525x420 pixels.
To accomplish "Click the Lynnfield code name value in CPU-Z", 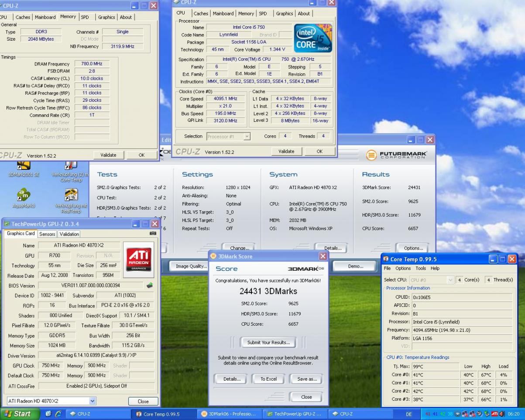I will (228, 34).
